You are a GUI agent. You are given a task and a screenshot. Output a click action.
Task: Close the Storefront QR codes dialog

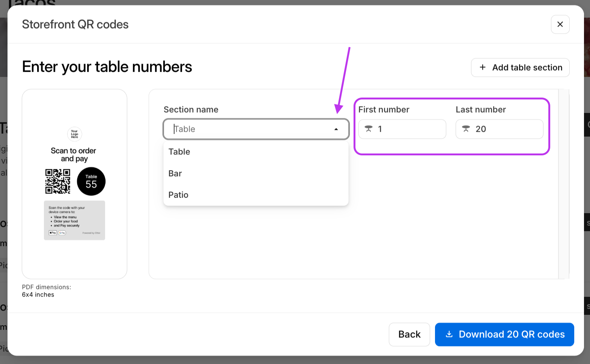click(560, 24)
